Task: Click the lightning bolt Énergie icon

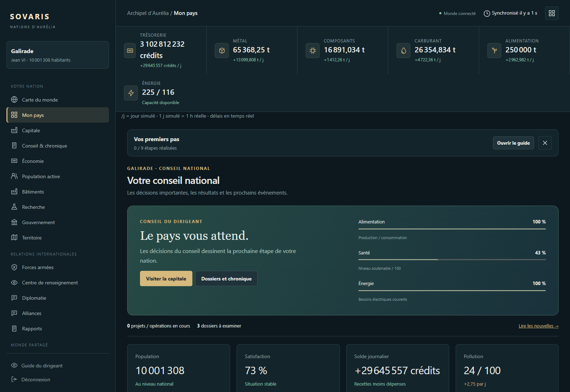Action: (x=131, y=93)
